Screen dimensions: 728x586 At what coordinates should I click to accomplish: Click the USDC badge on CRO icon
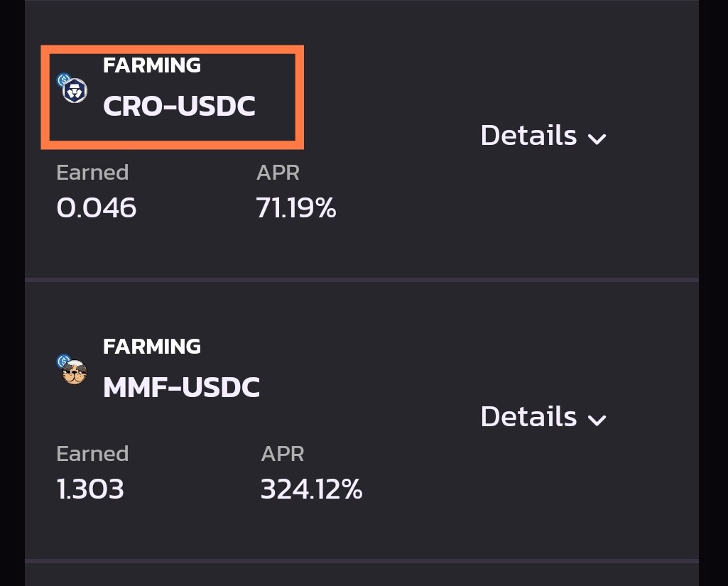coord(64,80)
